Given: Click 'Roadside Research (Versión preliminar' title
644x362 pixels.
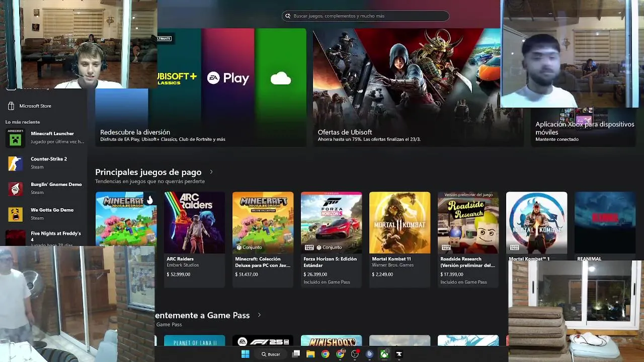Looking at the screenshot, I should [467, 262].
